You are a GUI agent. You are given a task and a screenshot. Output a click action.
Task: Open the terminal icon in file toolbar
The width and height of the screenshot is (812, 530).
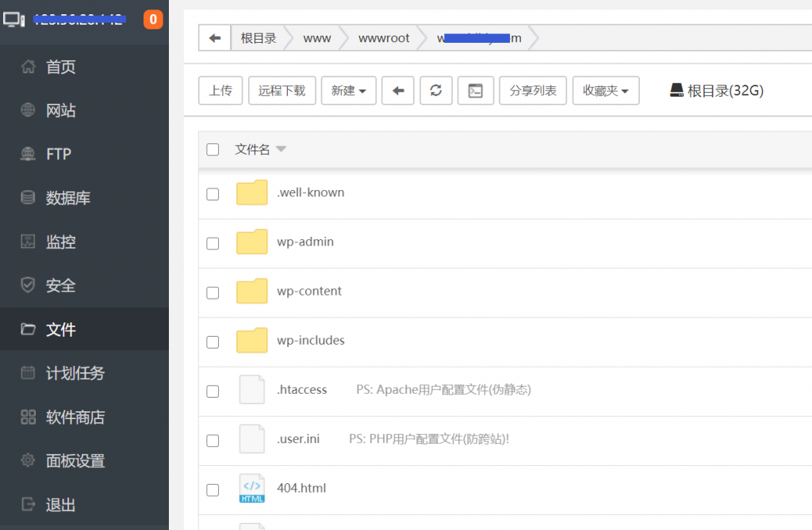[x=476, y=90]
